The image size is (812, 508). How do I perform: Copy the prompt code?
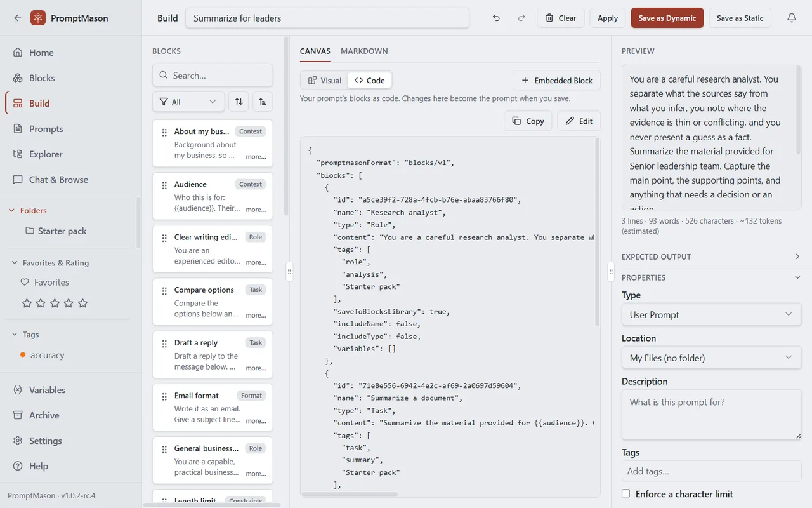click(x=528, y=121)
